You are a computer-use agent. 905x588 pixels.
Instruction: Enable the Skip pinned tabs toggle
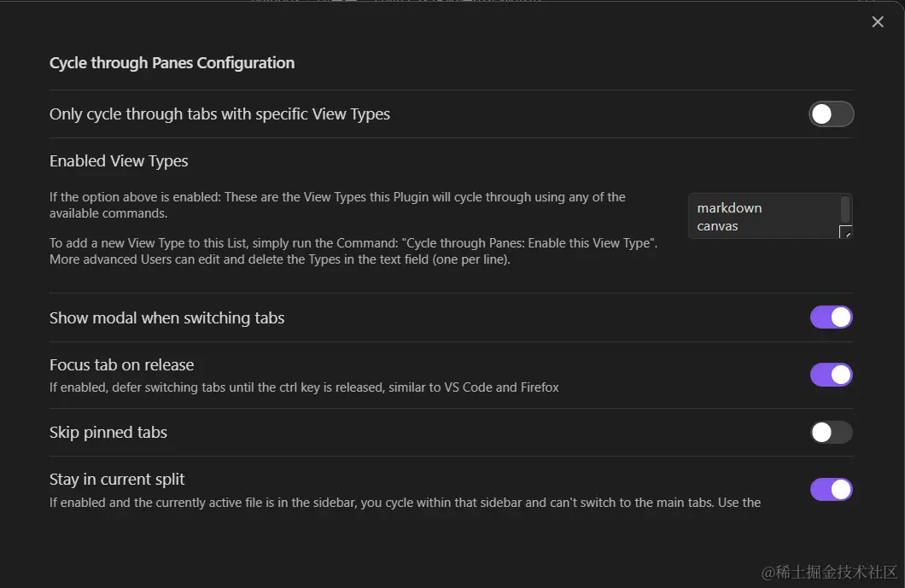pos(831,433)
